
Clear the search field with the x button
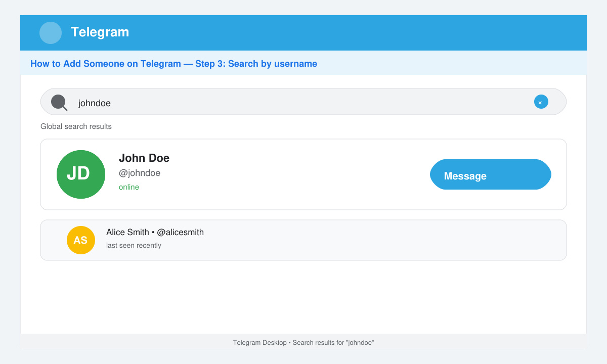(x=541, y=102)
